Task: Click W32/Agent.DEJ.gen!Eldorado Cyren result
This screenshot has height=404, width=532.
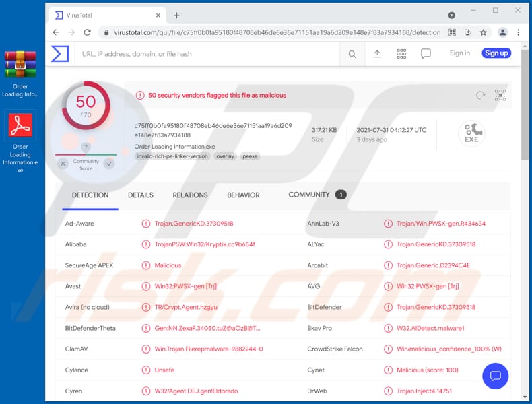Action: pyautogui.click(x=196, y=391)
